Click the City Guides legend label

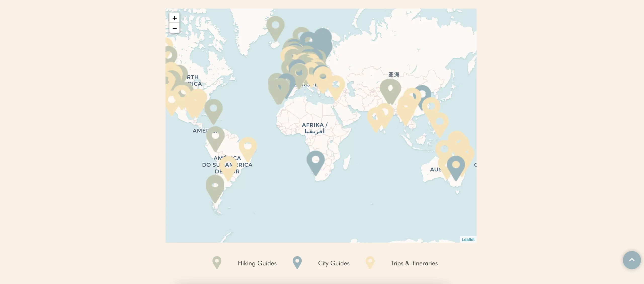334,263
